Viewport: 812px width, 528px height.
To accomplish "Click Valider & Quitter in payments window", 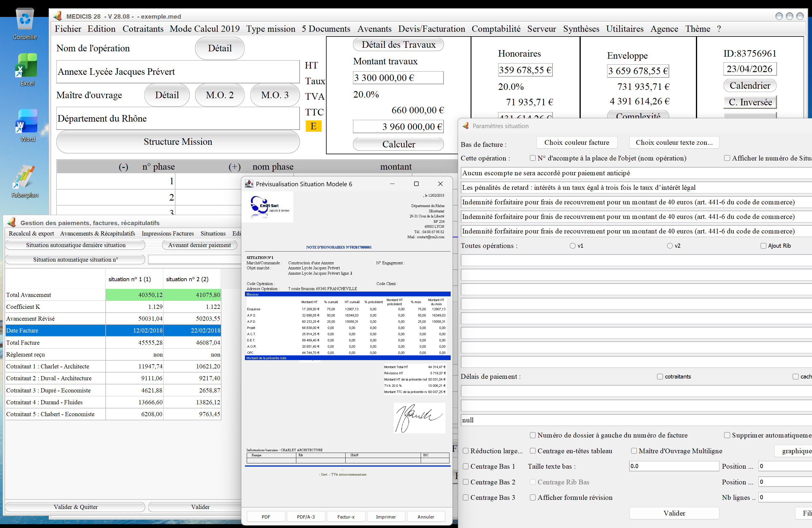I will click(x=75, y=507).
